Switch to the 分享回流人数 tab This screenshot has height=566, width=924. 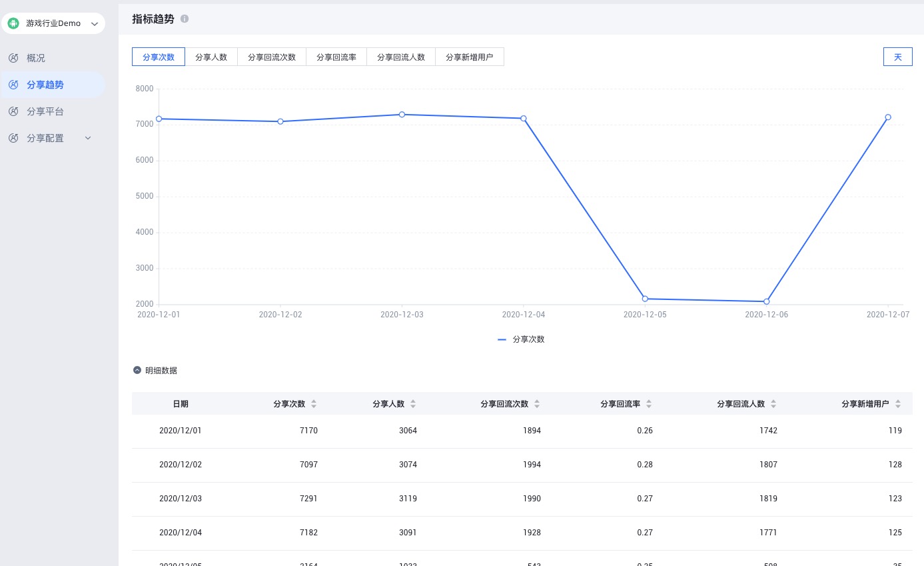[x=401, y=57]
